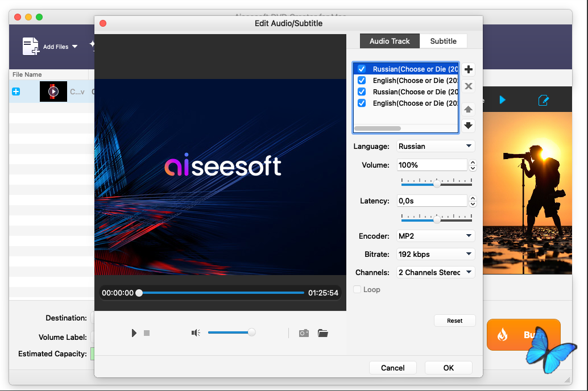Move selected audio track down

click(x=469, y=126)
